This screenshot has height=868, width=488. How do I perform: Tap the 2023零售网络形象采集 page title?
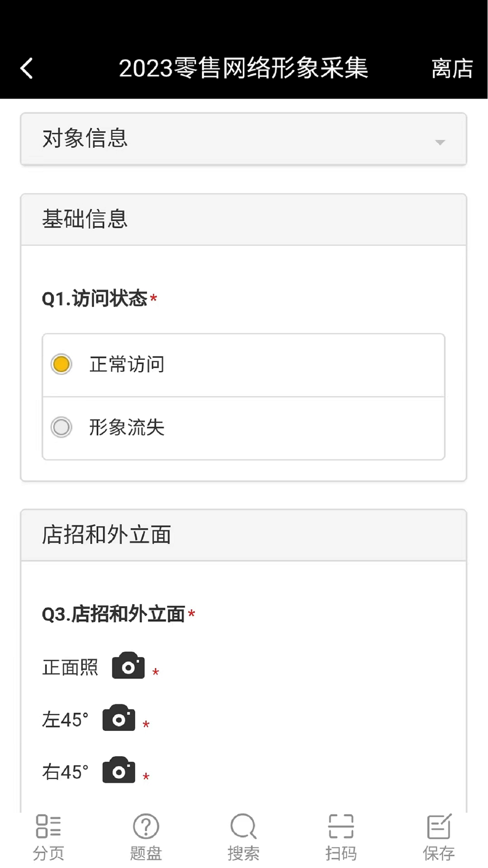[x=244, y=68]
